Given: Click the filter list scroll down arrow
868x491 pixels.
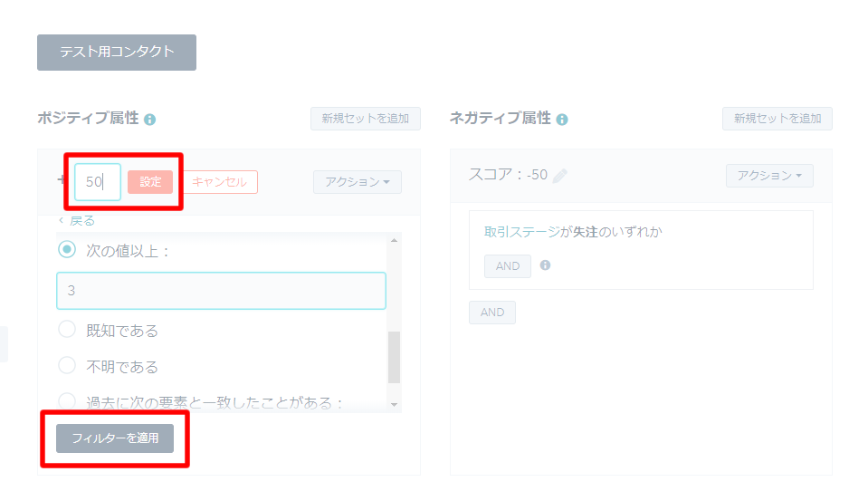Looking at the screenshot, I should [394, 405].
